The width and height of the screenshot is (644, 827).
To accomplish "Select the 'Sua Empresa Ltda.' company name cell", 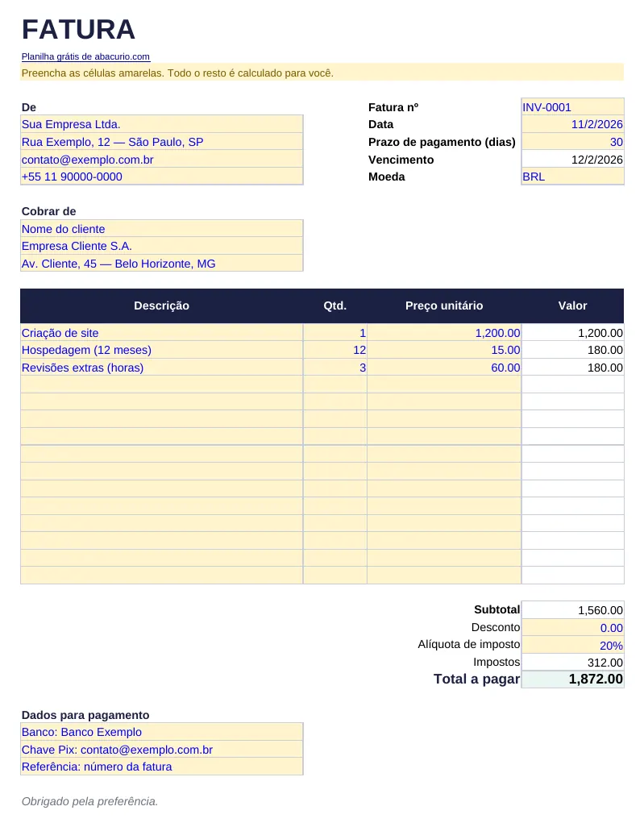I will pyautogui.click(x=162, y=124).
